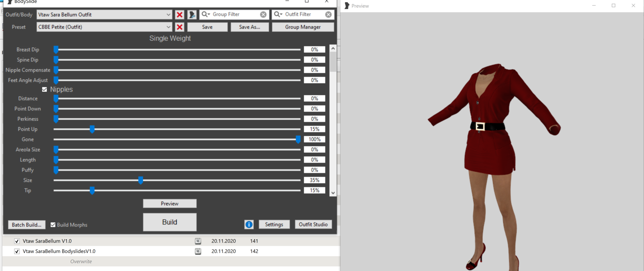644x271 pixels.
Task: Click the Puffy slider handle
Action: (56, 170)
